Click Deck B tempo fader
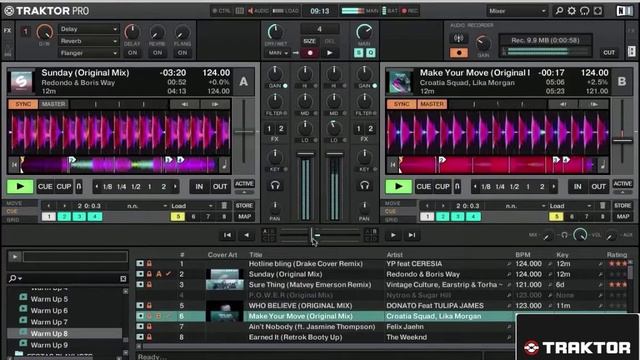The width and height of the screenshot is (640, 360). pyautogui.click(x=622, y=140)
